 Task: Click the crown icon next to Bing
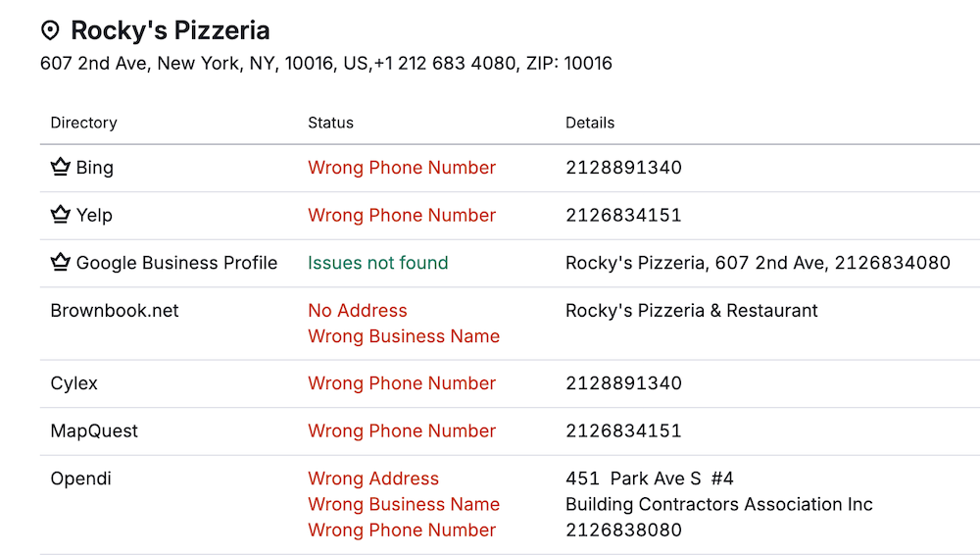61,168
